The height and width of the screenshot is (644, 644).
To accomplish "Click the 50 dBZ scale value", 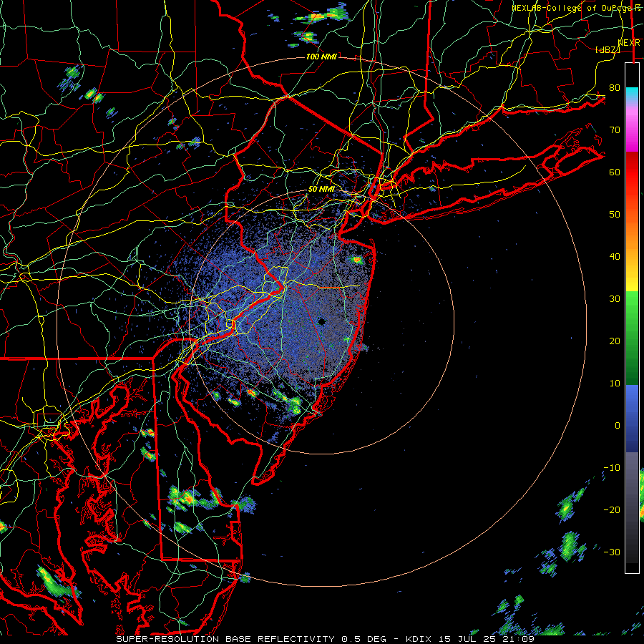I will (615, 215).
